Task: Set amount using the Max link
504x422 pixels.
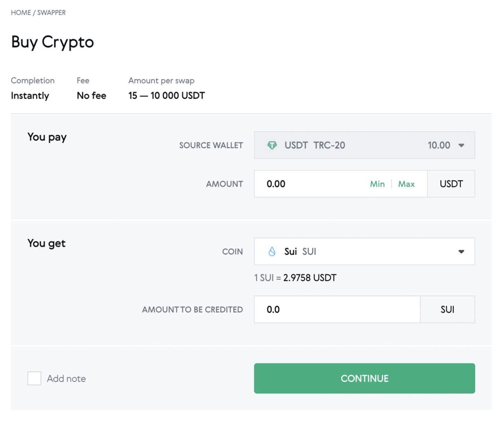Action: pyautogui.click(x=406, y=184)
